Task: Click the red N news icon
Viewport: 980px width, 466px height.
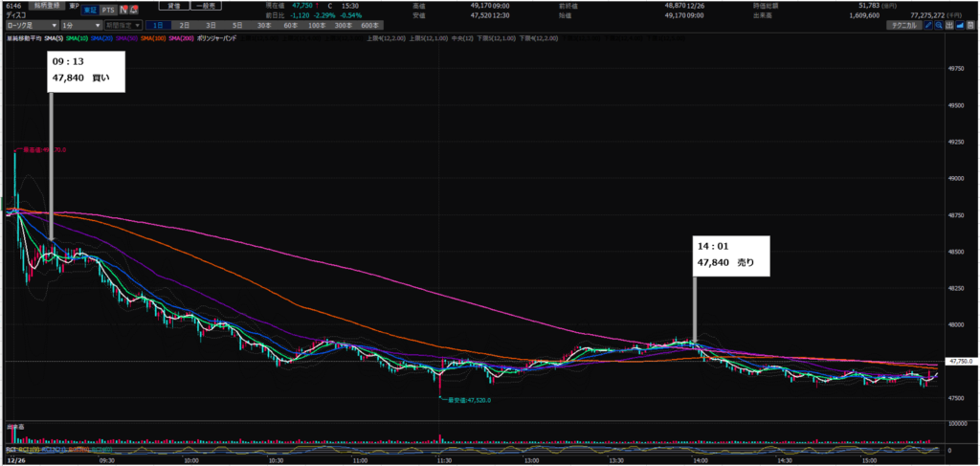Action: [123, 10]
